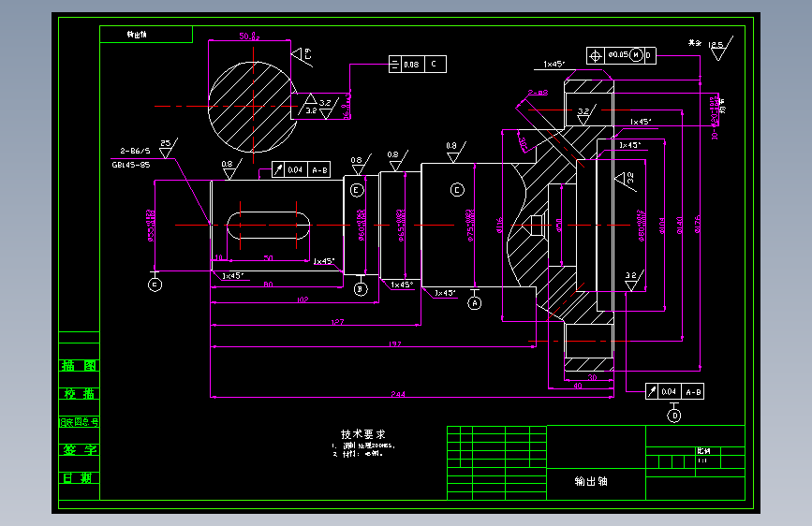Select the 12.5 roughness symbol top right

tap(720, 48)
